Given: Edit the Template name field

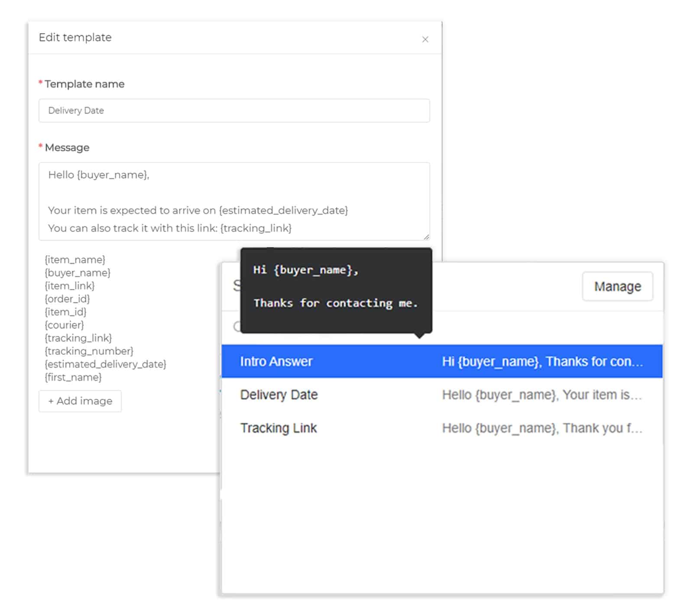Looking at the screenshot, I should [x=234, y=110].
